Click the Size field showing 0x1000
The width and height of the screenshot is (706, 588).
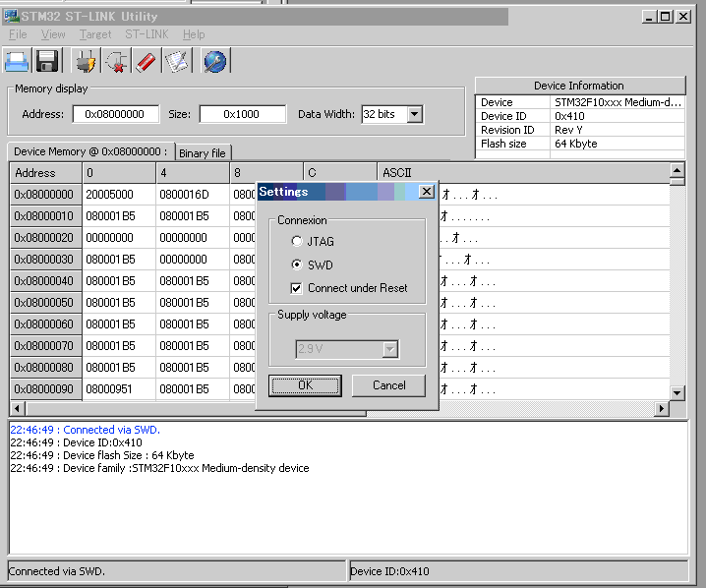click(x=242, y=114)
